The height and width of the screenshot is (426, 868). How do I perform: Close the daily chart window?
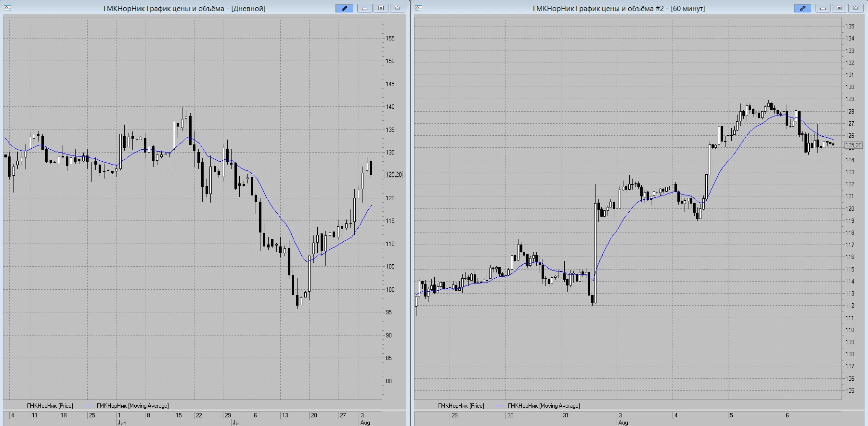(397, 8)
